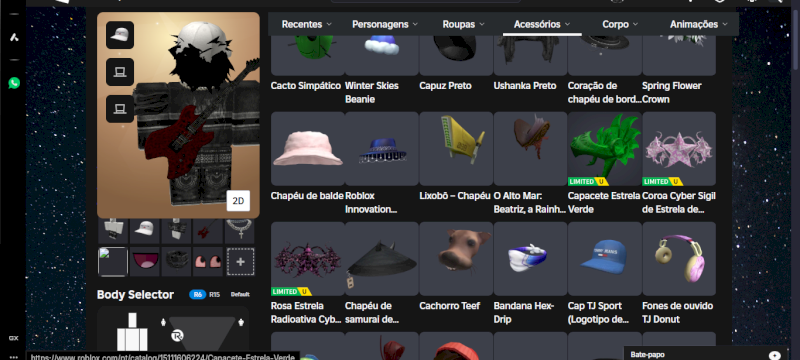Open the Aria icon in browser sidebar
Screen dimensions: 800x360
coord(14,37)
